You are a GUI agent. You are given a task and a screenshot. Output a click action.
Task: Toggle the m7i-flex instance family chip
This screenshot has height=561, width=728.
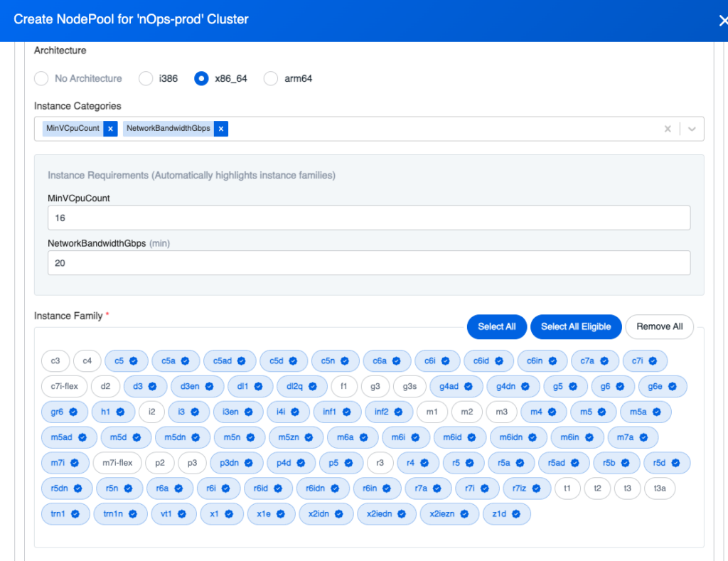click(117, 463)
